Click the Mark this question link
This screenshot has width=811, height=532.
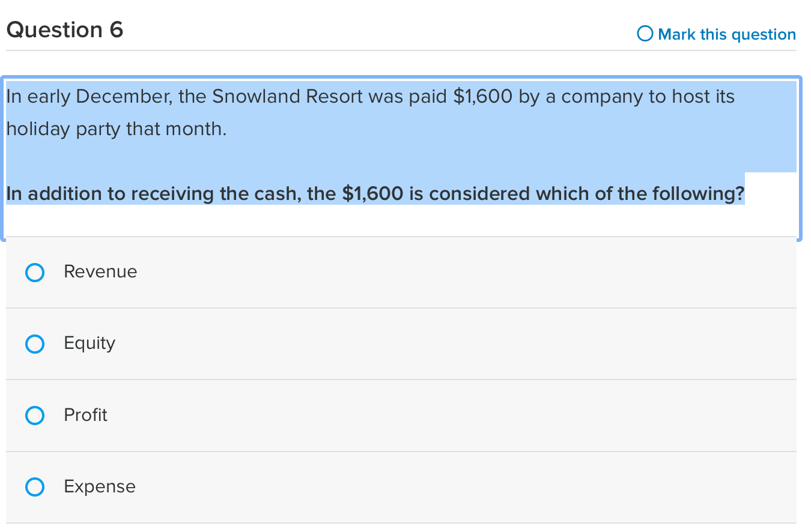(x=726, y=34)
